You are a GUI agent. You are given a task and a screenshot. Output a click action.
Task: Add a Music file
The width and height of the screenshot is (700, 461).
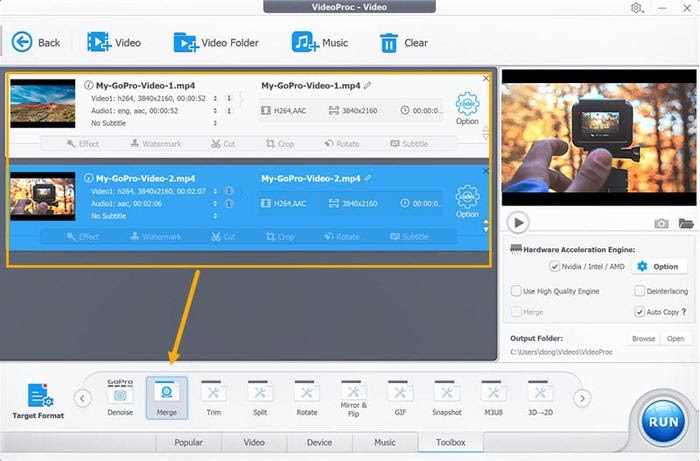pos(320,42)
